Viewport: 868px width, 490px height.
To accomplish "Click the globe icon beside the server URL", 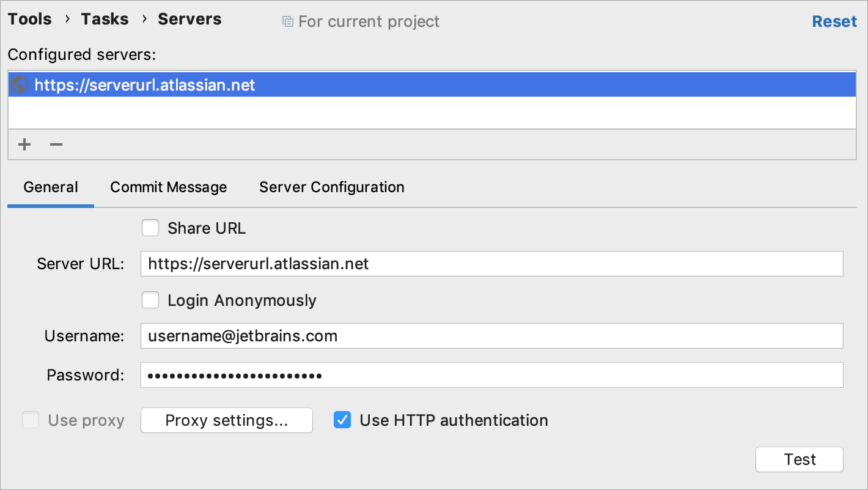I will (19, 85).
